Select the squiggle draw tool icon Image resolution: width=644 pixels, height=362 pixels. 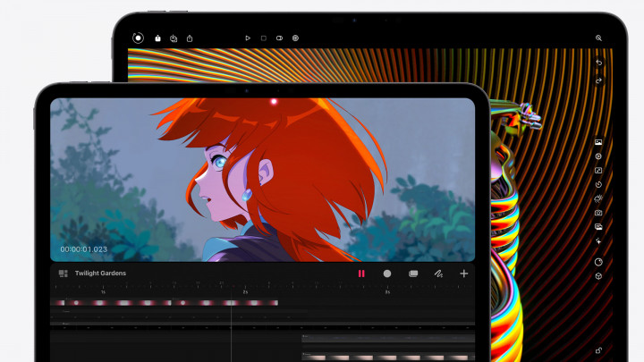[x=438, y=274]
